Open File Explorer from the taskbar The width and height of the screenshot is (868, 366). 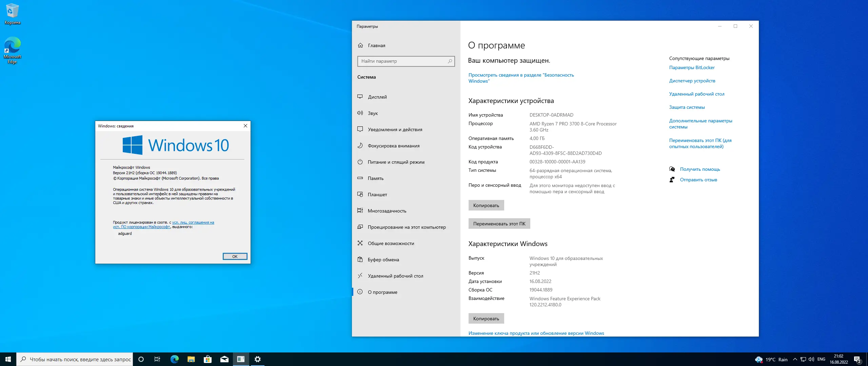click(x=191, y=359)
